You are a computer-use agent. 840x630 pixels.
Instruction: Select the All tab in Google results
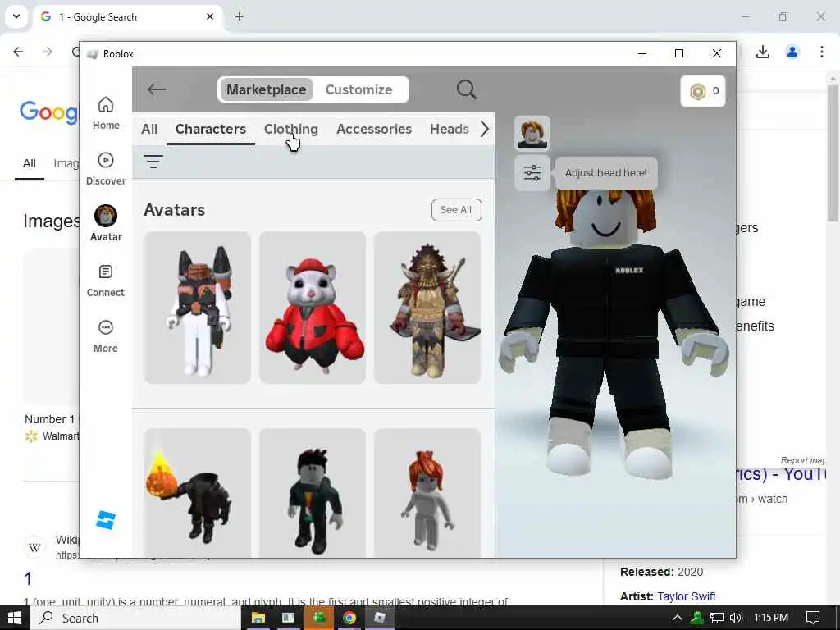click(30, 163)
